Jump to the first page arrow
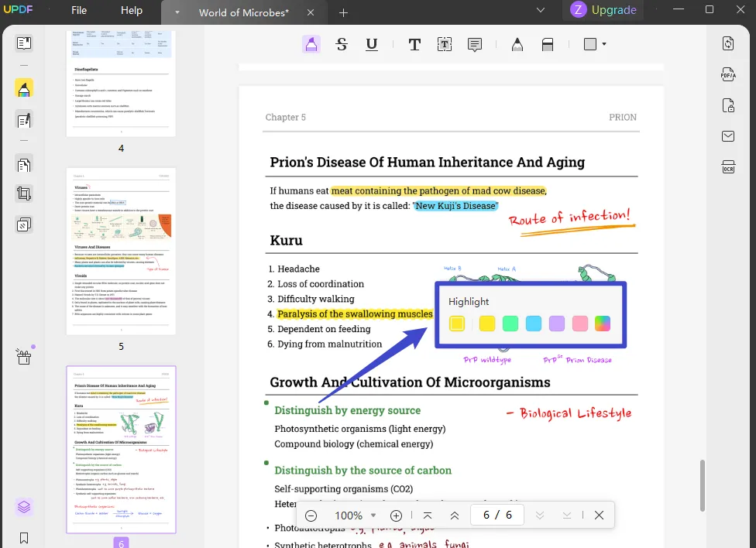 click(x=427, y=515)
